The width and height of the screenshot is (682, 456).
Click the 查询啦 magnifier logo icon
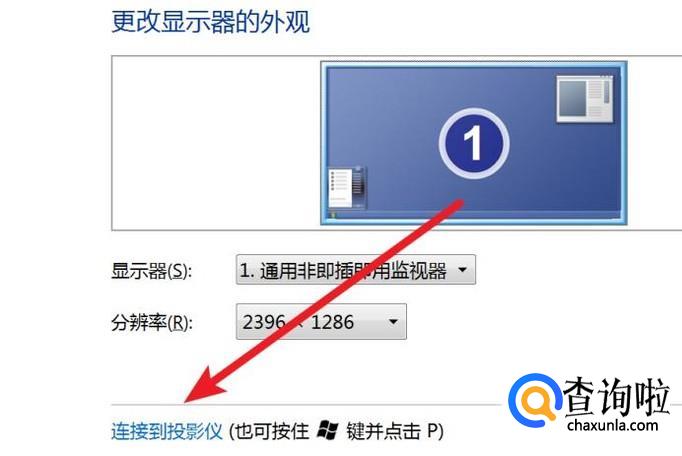pyautogui.click(x=535, y=400)
